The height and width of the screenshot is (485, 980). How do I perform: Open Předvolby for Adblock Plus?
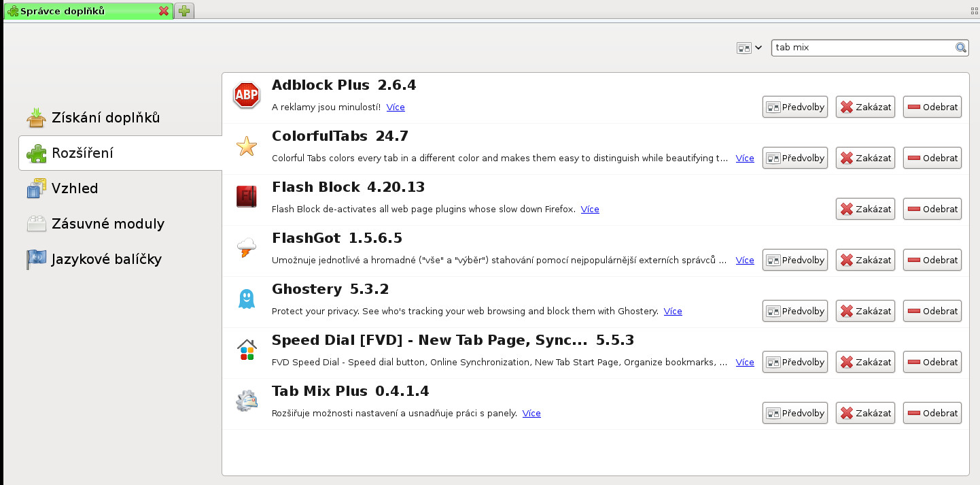pos(795,107)
